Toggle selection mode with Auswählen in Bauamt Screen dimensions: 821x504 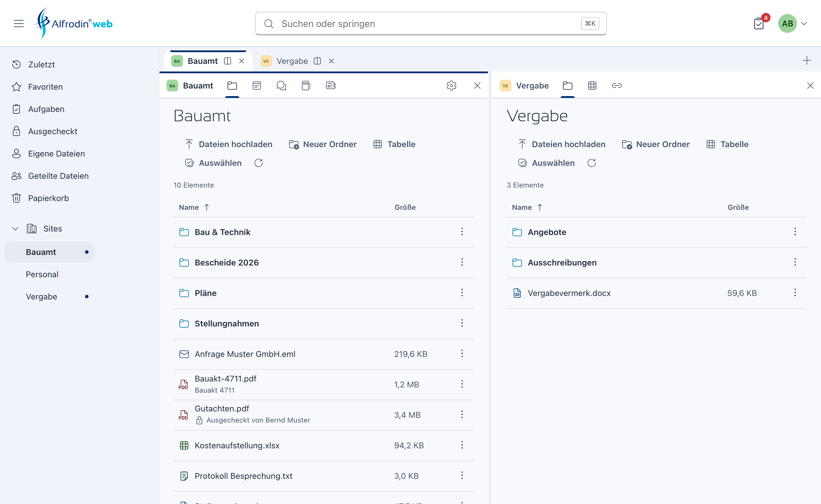[x=213, y=163]
